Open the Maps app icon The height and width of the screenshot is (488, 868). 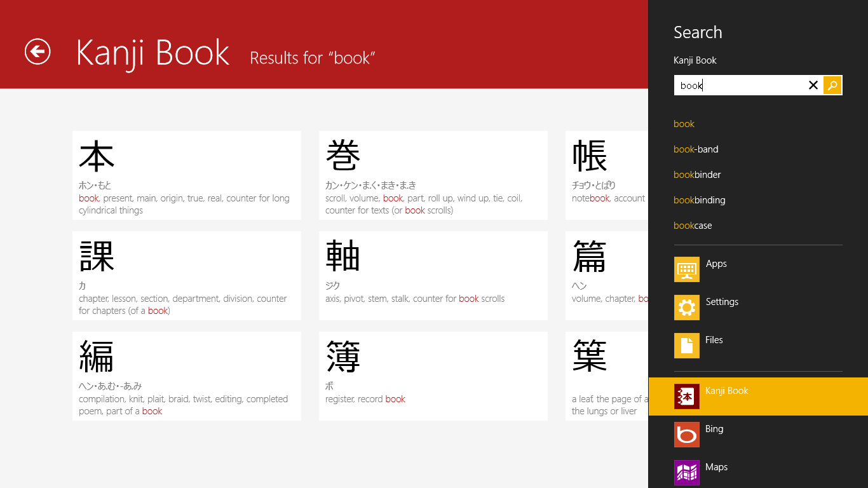[687, 473]
